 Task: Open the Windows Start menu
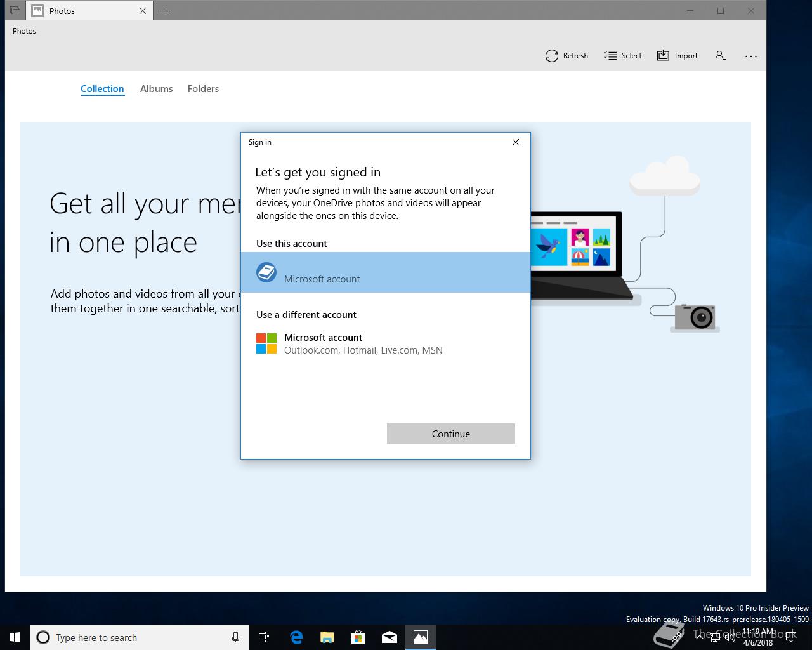pyautogui.click(x=15, y=637)
